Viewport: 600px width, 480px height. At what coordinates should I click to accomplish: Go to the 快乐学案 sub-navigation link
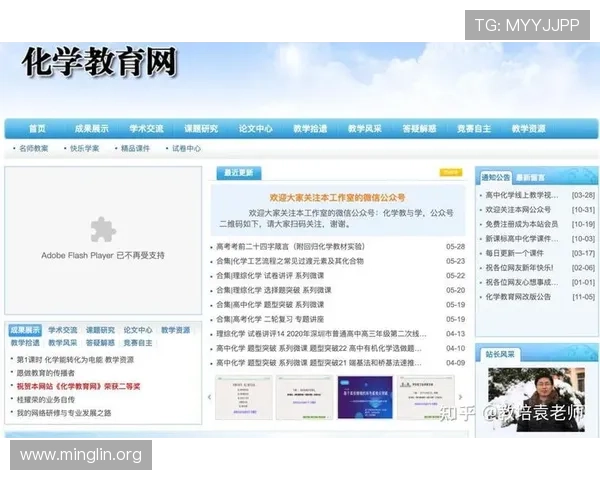85,148
